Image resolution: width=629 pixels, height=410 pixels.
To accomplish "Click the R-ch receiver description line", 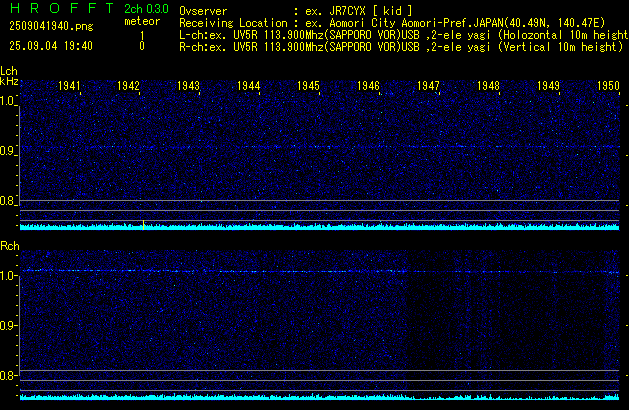I will click(401, 47).
